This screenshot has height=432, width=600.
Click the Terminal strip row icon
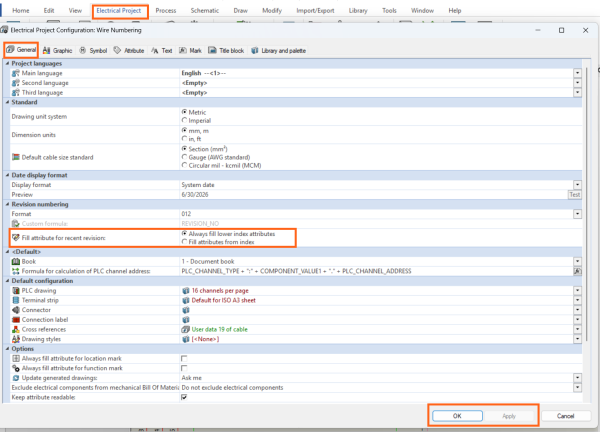[x=16, y=300]
